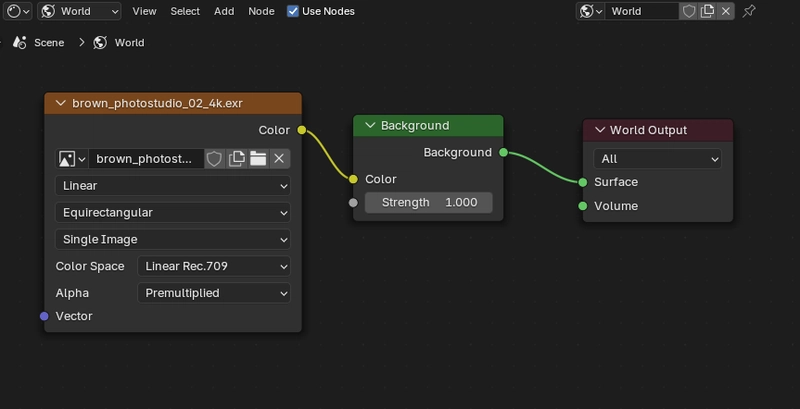Toggle fake user shield on World datablock

(689, 11)
